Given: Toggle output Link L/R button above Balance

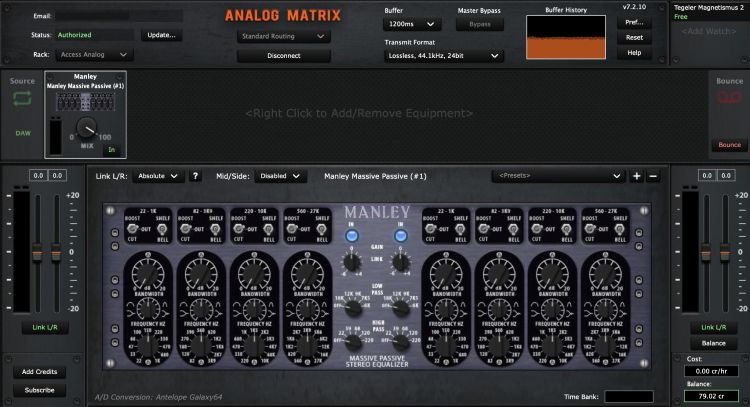Looking at the screenshot, I should pos(714,327).
